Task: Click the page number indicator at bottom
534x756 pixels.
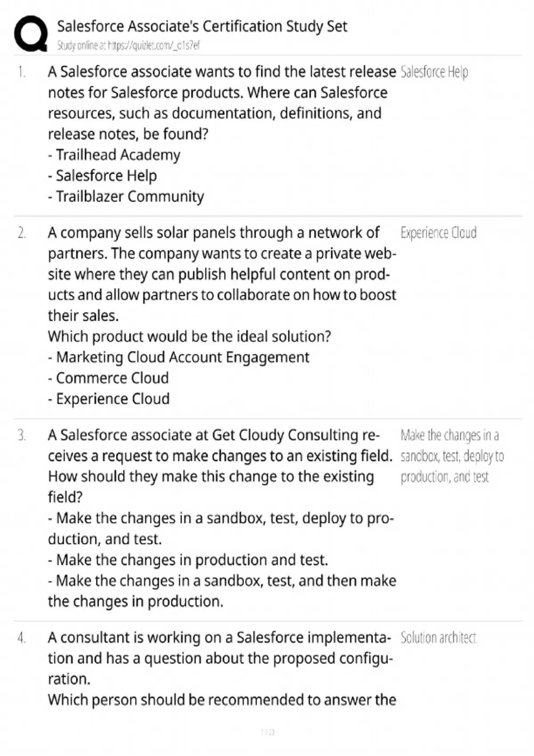Action: [267, 732]
